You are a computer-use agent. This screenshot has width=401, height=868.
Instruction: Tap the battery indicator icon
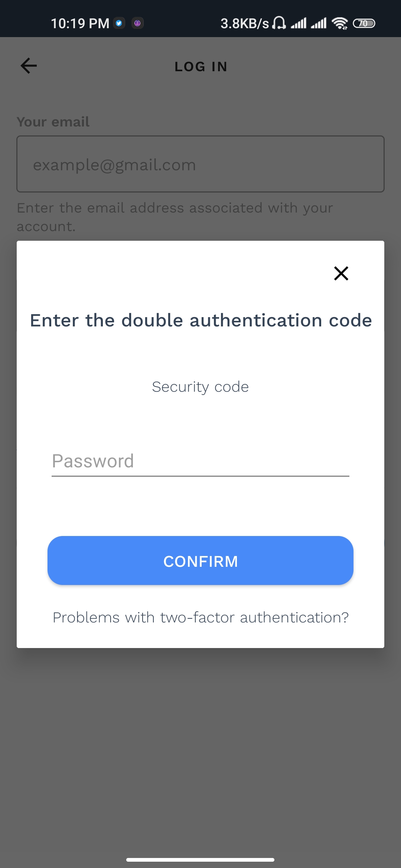point(364,23)
